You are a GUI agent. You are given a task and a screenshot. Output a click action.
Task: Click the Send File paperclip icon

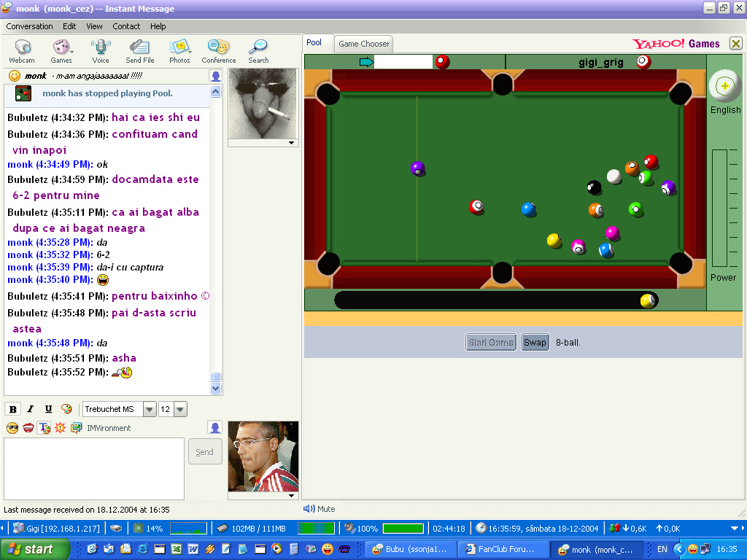[x=139, y=51]
